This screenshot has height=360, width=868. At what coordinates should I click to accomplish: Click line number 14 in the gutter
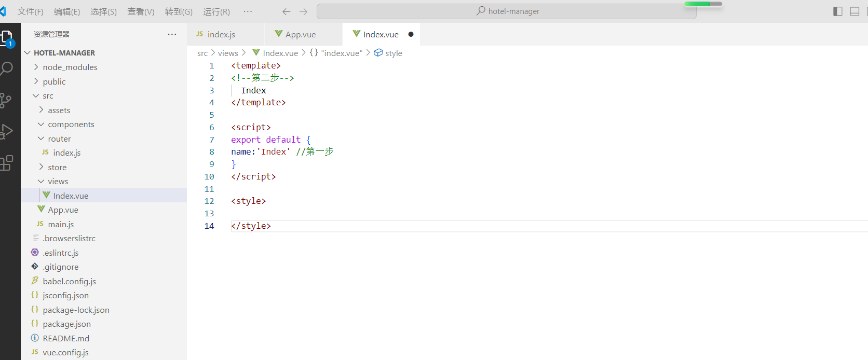coord(209,226)
